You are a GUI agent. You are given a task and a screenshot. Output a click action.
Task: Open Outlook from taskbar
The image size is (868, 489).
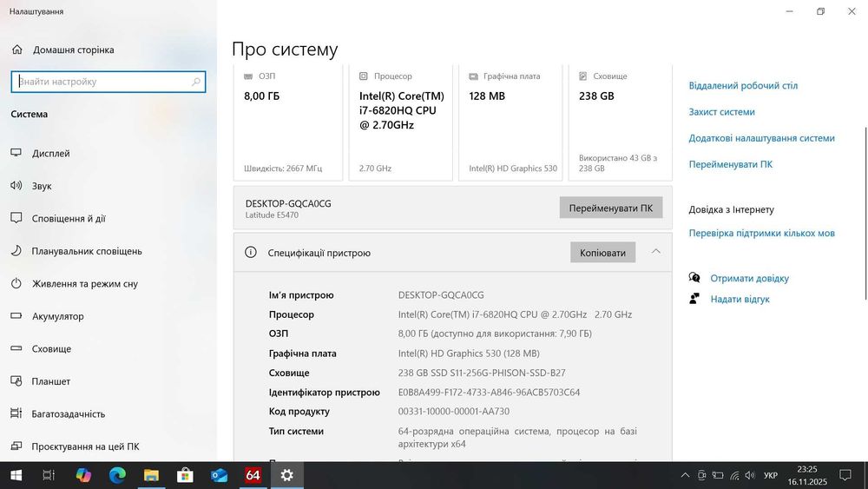219,475
